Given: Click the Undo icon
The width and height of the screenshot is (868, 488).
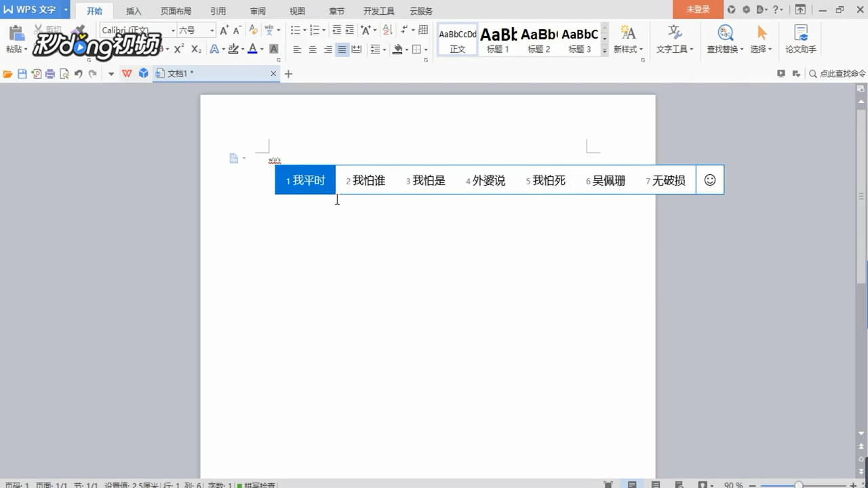Looking at the screenshot, I should coord(78,73).
